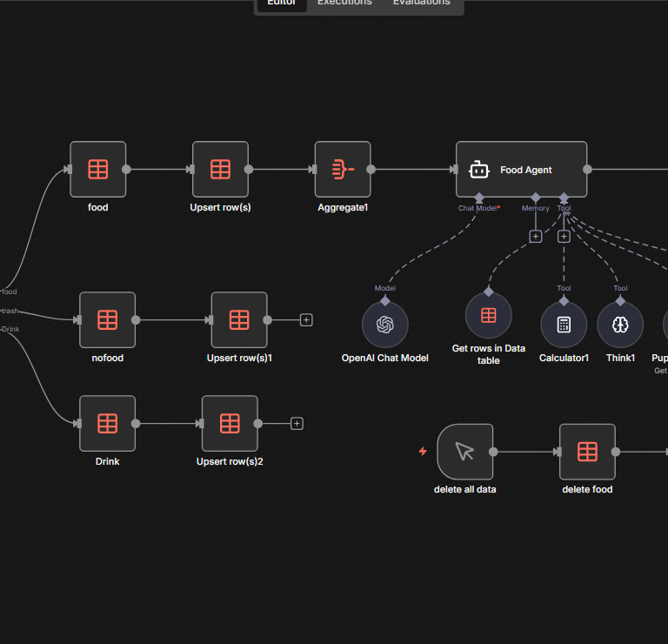This screenshot has height=644, width=668.
Task: Select the delete food node
Action: (587, 452)
